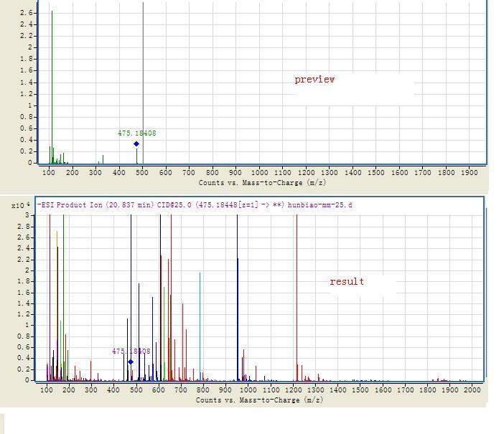Click result chart 'Counts vs. Mass-to-Charge (m/z)' axis title
The height and width of the screenshot is (434, 504).
coord(259,400)
